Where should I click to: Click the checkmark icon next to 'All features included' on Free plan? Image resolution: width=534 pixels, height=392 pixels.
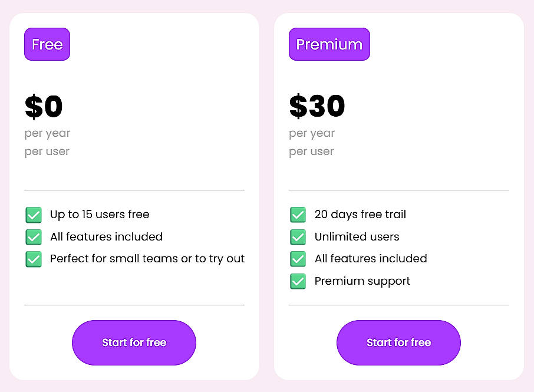[34, 236]
